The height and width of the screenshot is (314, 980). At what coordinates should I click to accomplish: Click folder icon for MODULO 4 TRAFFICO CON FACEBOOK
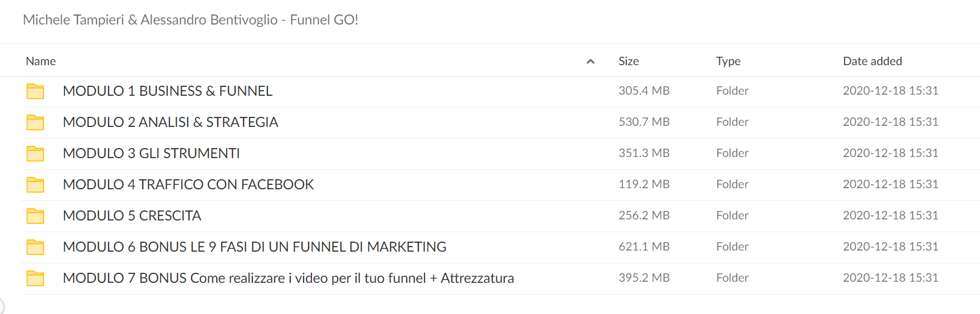(x=35, y=185)
